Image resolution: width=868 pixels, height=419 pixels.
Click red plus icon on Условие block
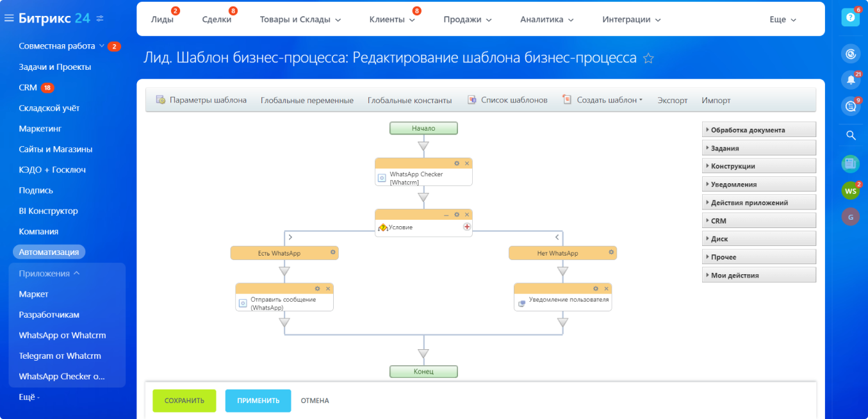click(467, 227)
